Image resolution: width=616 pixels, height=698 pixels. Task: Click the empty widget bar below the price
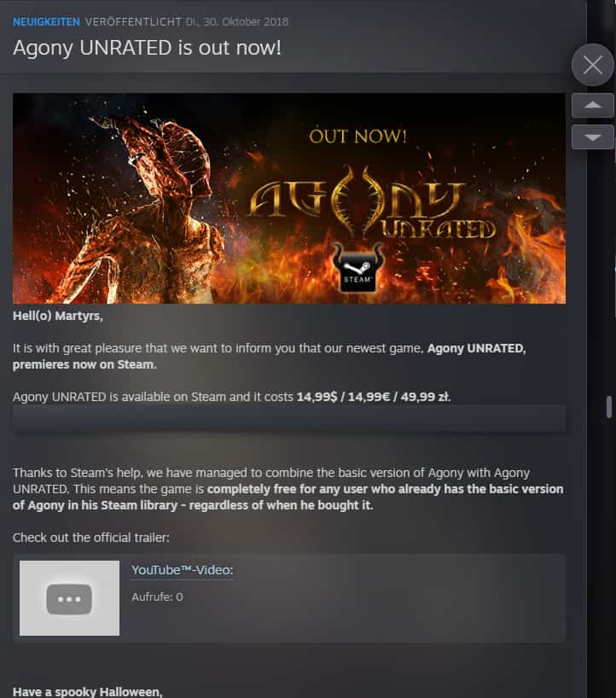(289, 418)
